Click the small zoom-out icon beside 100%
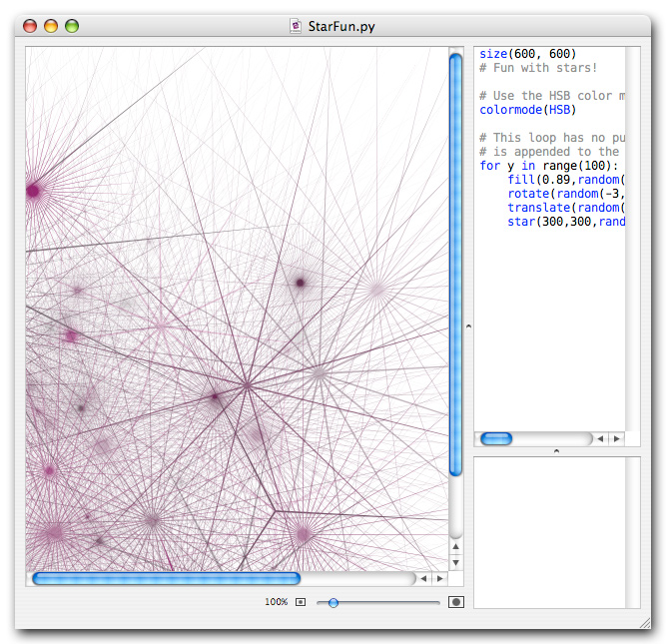 (301, 602)
